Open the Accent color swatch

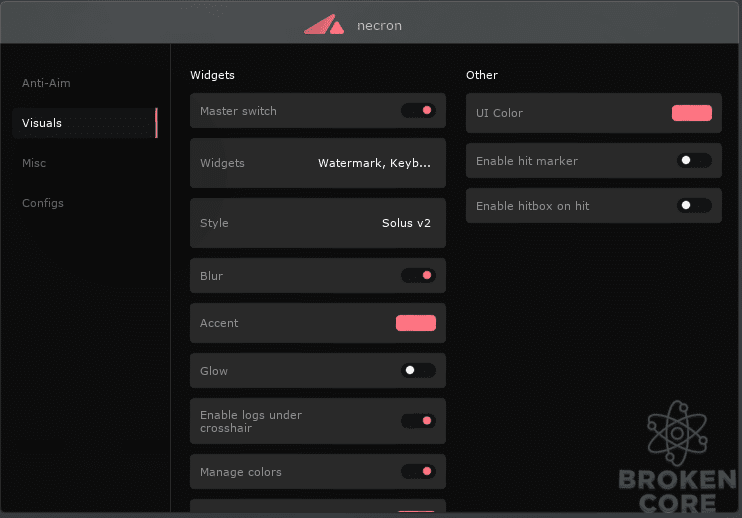[x=416, y=323]
